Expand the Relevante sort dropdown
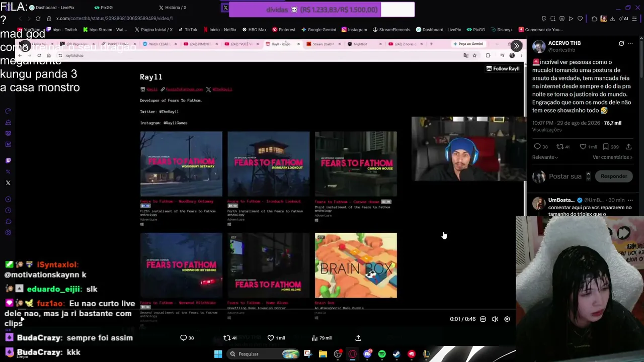This screenshot has width=644, height=362. (545, 157)
